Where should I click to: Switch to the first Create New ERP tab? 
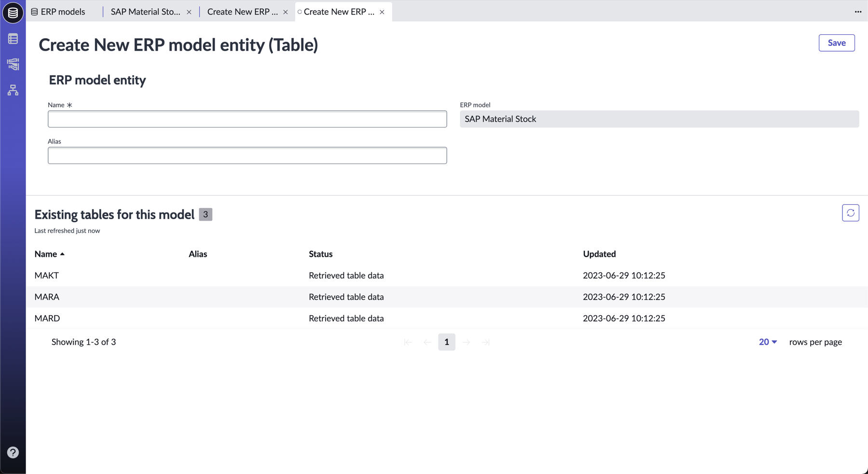coord(242,12)
